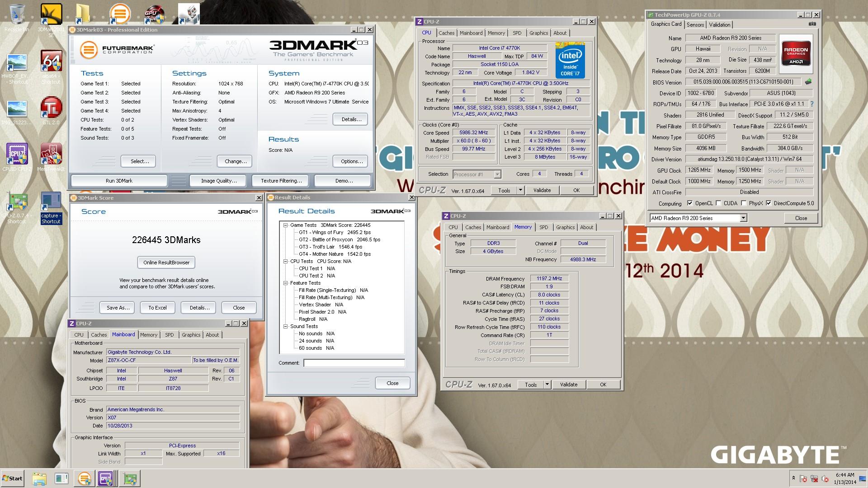Select the capture - Shortcut desktop icon
Viewport: 868px width, 488px height.
(x=51, y=208)
